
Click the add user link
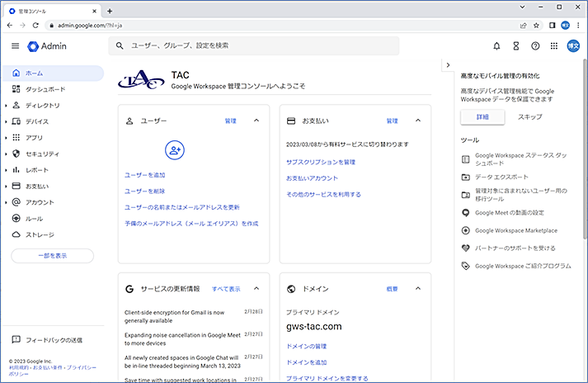coord(145,175)
